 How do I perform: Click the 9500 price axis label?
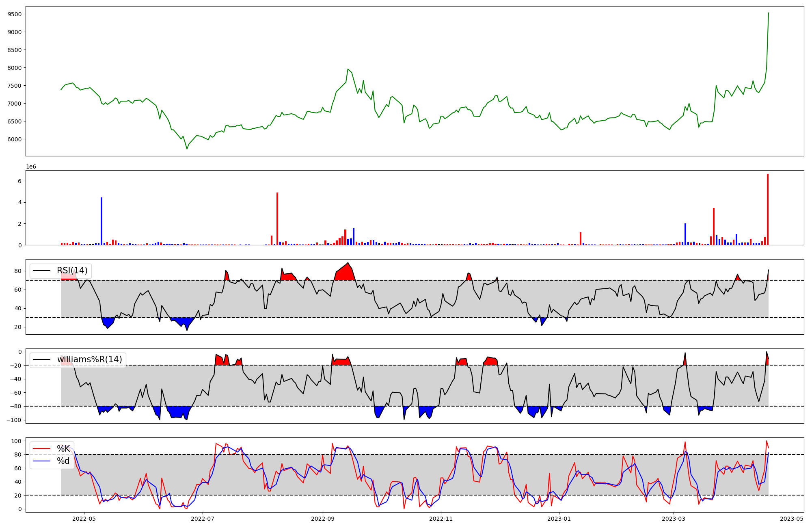coord(15,14)
